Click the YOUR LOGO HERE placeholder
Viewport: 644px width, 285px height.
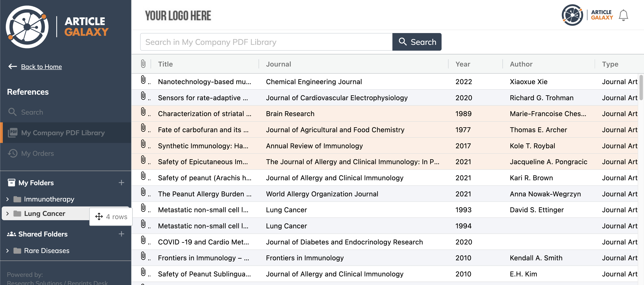point(178,15)
